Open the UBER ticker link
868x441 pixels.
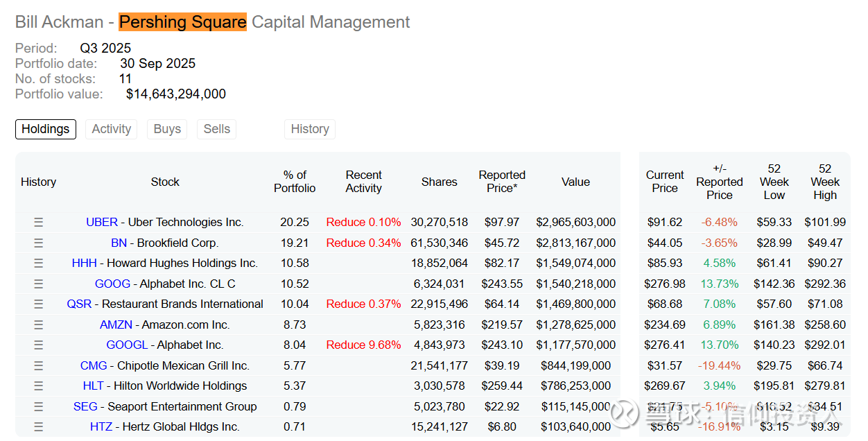point(102,223)
